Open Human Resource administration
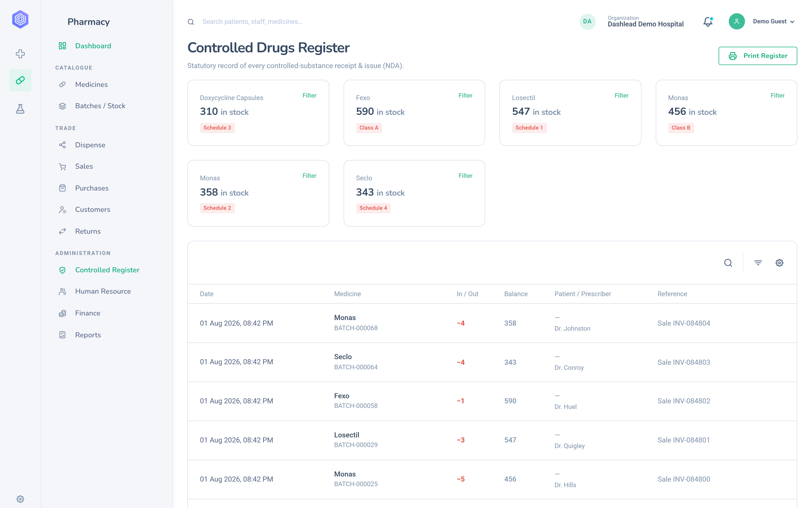The width and height of the screenshot is (812, 508). tap(103, 292)
